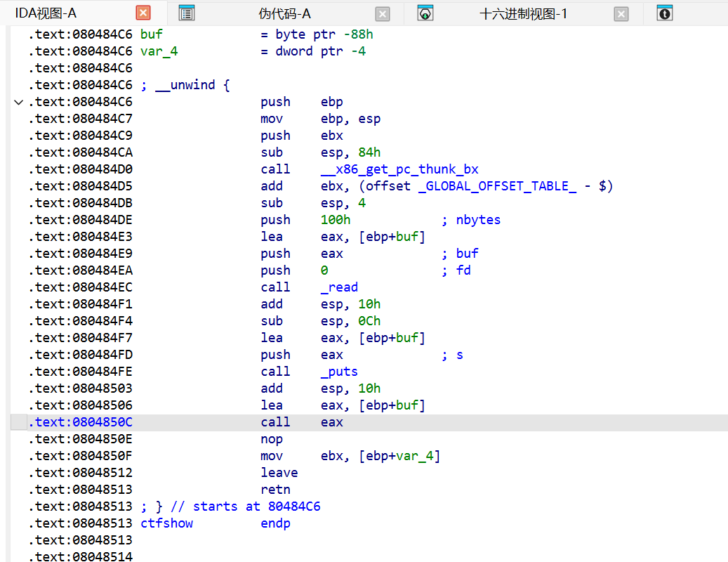Click the __unwind comment line
Viewport: 728px width, 562px height.
tap(185, 85)
